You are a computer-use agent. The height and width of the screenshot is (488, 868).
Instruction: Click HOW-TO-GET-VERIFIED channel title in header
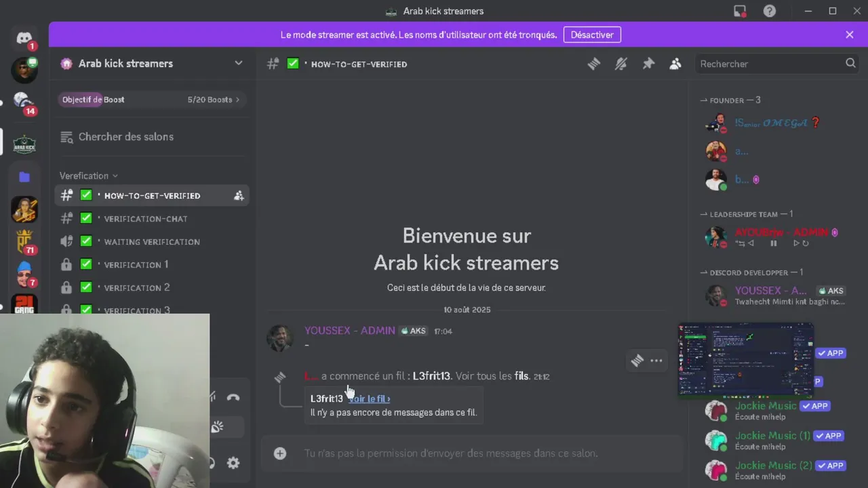[x=359, y=64]
